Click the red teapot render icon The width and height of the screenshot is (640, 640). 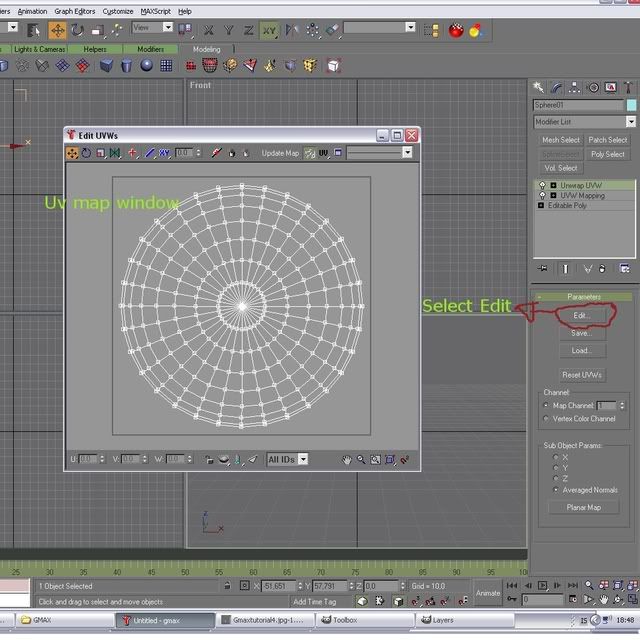(x=456, y=30)
